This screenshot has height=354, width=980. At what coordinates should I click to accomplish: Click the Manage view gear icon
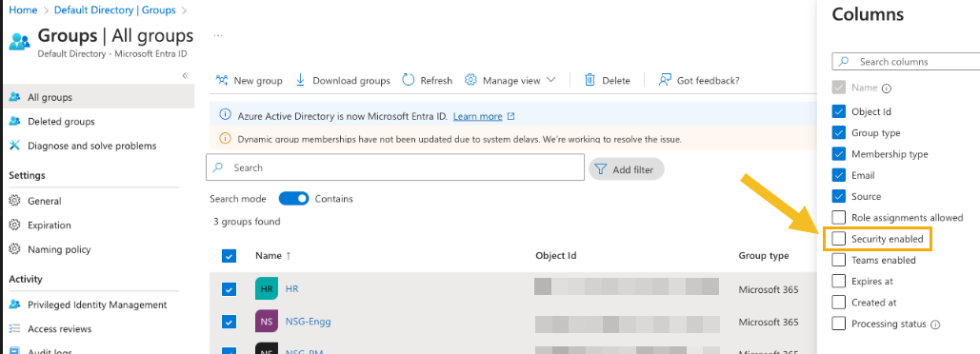[x=470, y=80]
